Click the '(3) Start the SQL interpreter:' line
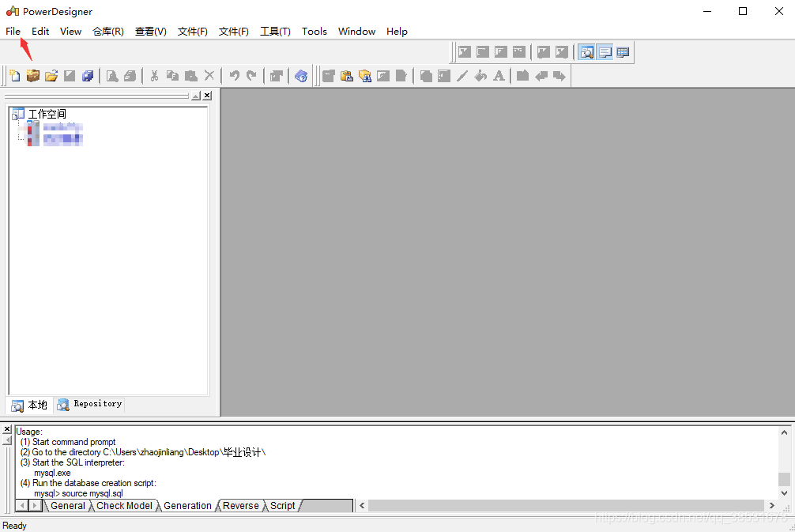Screen dimensions: 795x532 73,462
